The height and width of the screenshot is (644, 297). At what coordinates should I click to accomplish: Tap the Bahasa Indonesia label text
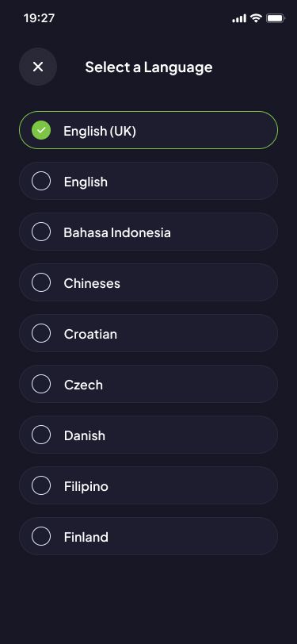tap(117, 232)
